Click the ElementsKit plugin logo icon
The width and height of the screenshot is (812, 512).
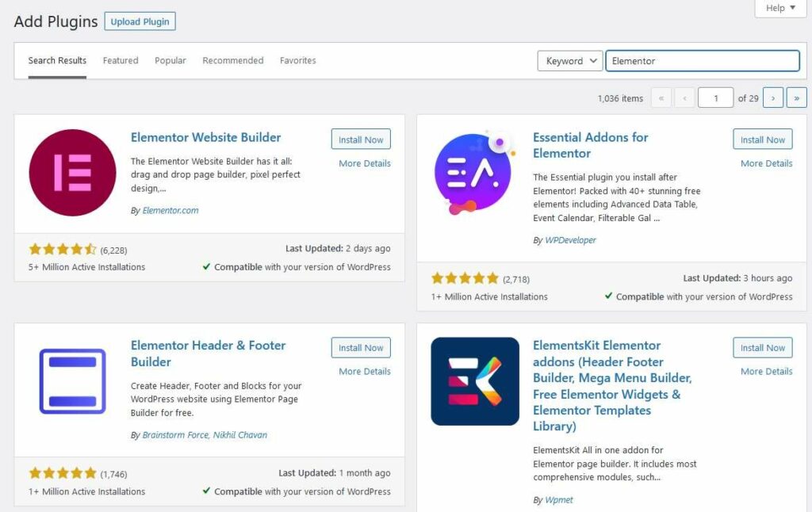pos(475,381)
